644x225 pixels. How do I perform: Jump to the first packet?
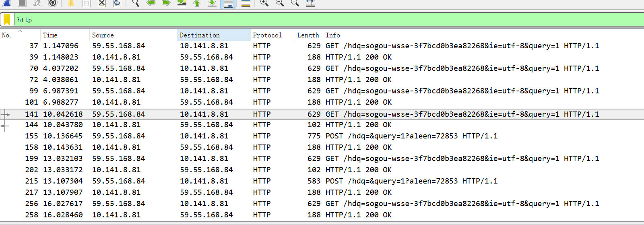(197, 3)
